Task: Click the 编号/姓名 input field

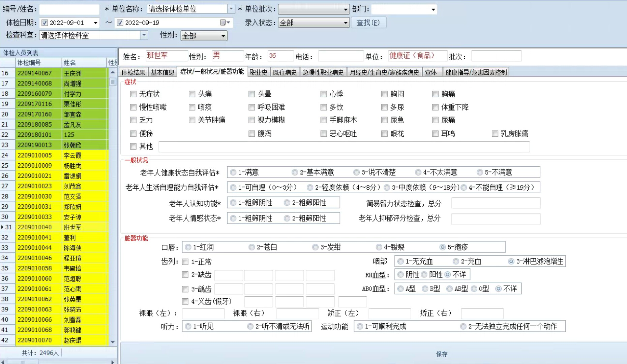Action: (x=69, y=9)
